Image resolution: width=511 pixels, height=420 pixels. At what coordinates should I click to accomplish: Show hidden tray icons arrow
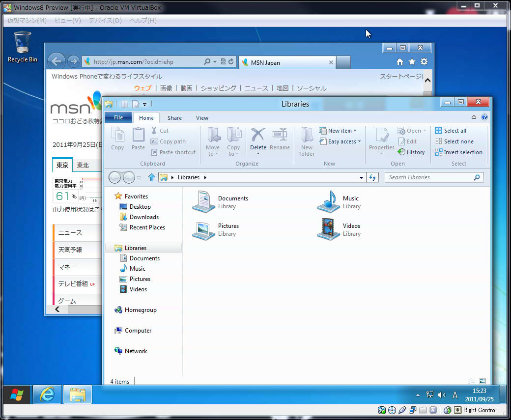click(x=418, y=395)
